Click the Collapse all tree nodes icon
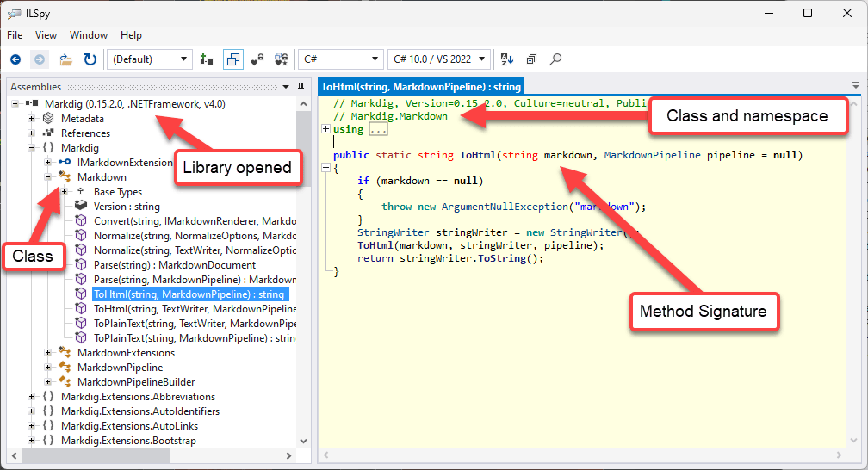This screenshot has height=470, width=868. [531, 59]
